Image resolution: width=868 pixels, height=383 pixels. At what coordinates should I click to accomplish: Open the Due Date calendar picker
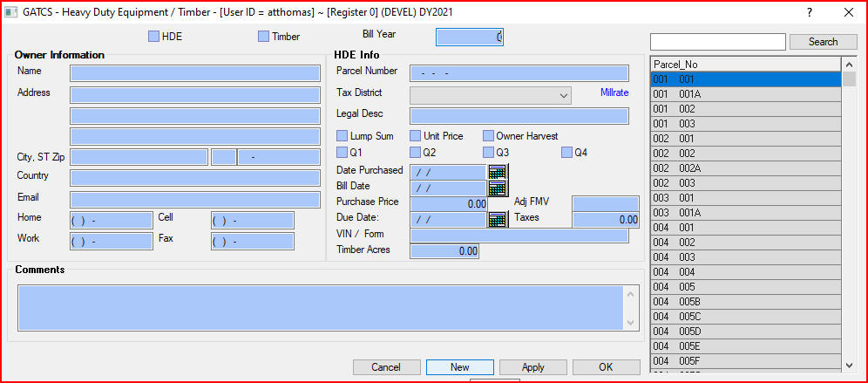(x=497, y=219)
